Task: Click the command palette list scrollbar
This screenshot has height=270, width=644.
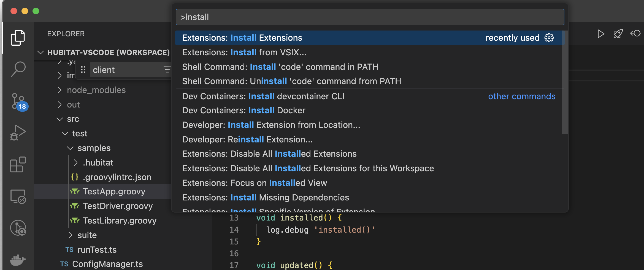Action: [x=565, y=82]
